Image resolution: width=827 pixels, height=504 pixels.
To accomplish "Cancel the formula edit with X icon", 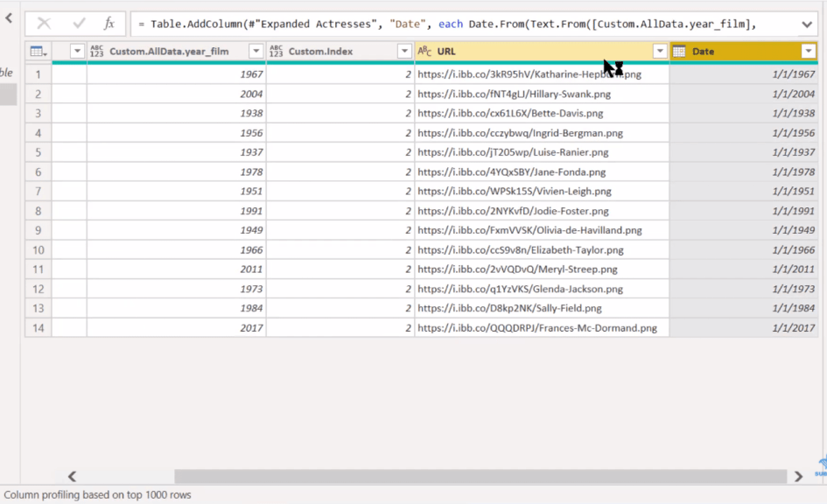I will point(44,24).
